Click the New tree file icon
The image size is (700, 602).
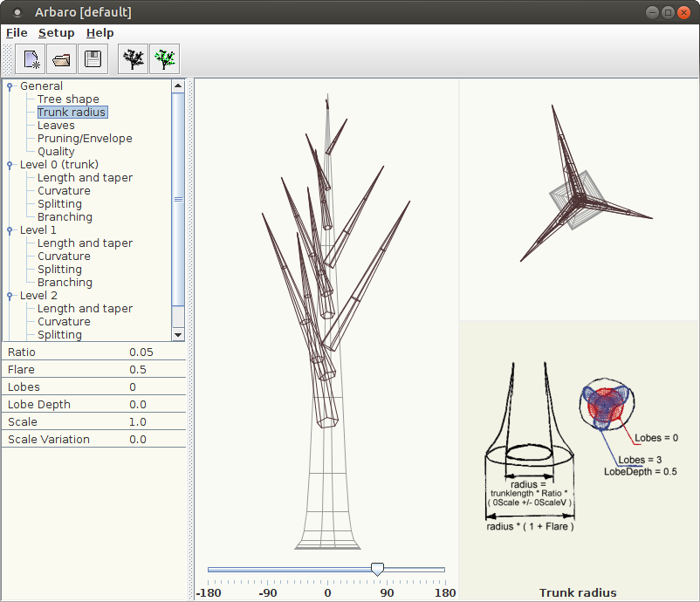[31, 59]
